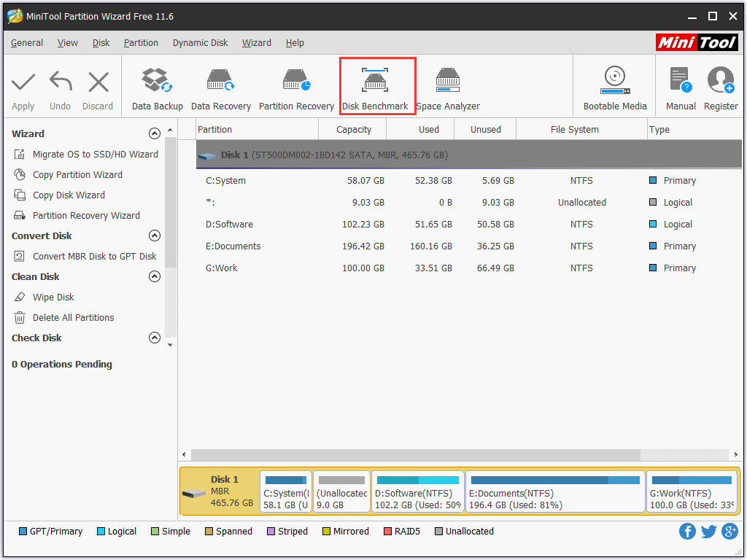Collapse the Clean Disk section
The width and height of the screenshot is (747, 560).
click(155, 276)
